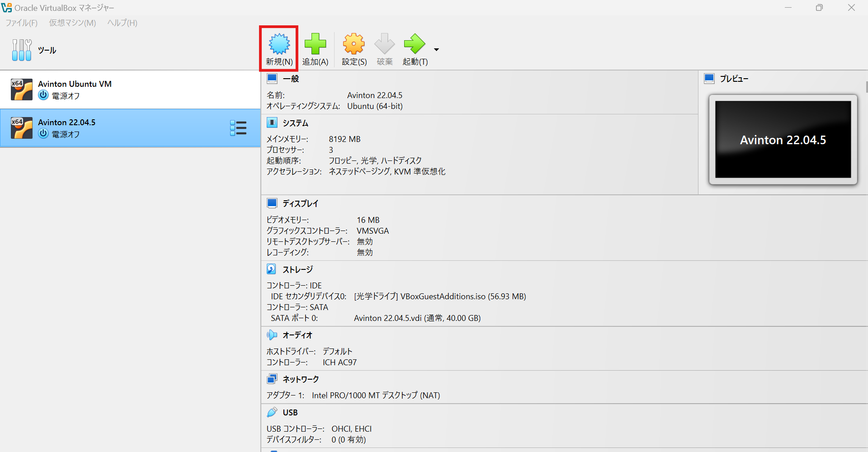Click the VMSVGA graphics controller value
Viewport: 868px width, 452px height.
(373, 231)
